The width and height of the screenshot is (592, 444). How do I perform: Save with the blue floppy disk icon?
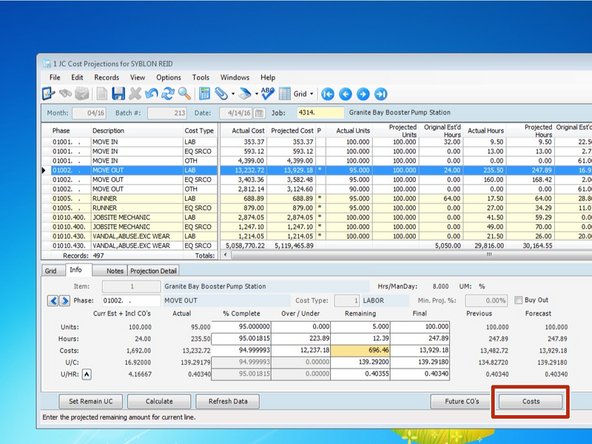click(x=118, y=94)
